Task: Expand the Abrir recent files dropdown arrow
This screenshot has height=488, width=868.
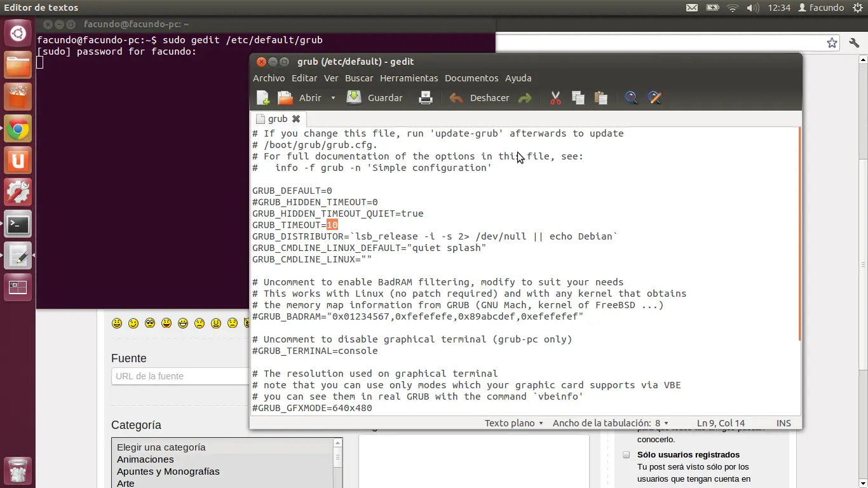Action: pyautogui.click(x=333, y=98)
